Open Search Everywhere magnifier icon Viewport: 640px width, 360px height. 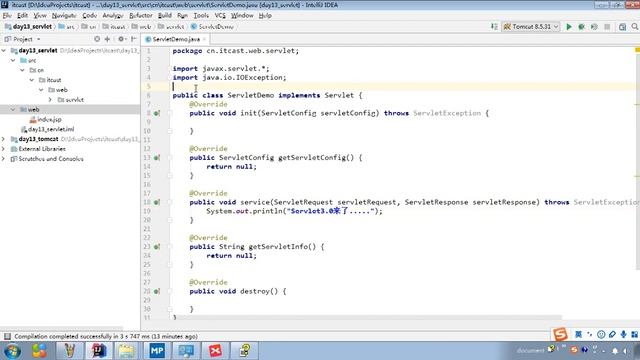click(x=635, y=27)
